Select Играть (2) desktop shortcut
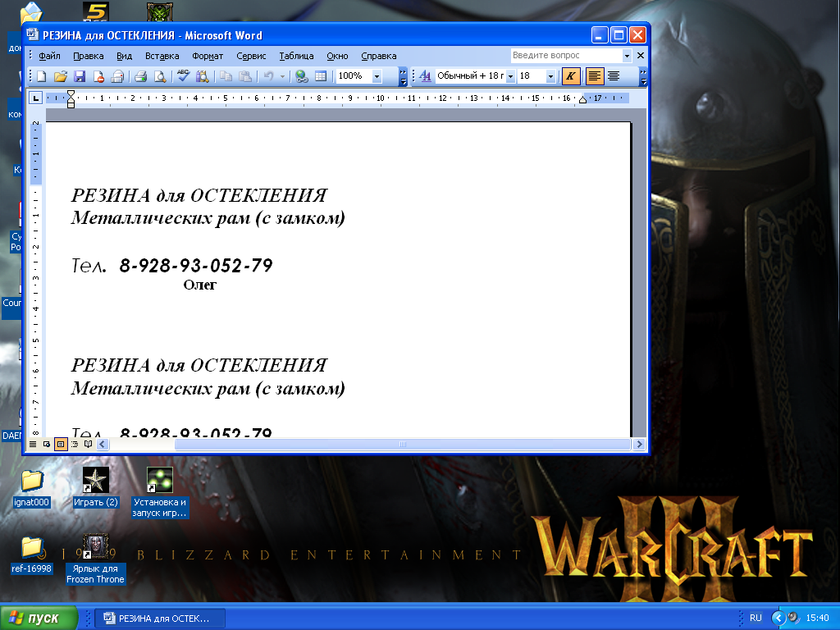The height and width of the screenshot is (630, 840). 96,489
